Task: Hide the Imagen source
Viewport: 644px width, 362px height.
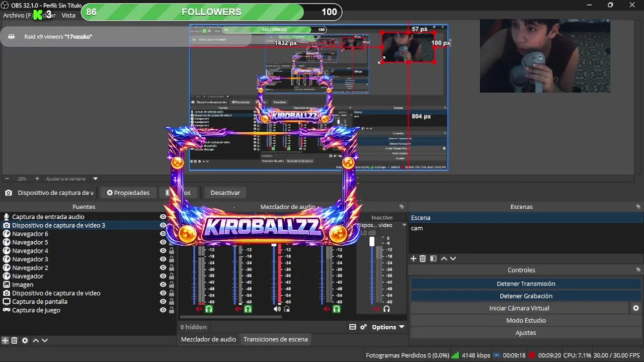Action: [163, 285]
